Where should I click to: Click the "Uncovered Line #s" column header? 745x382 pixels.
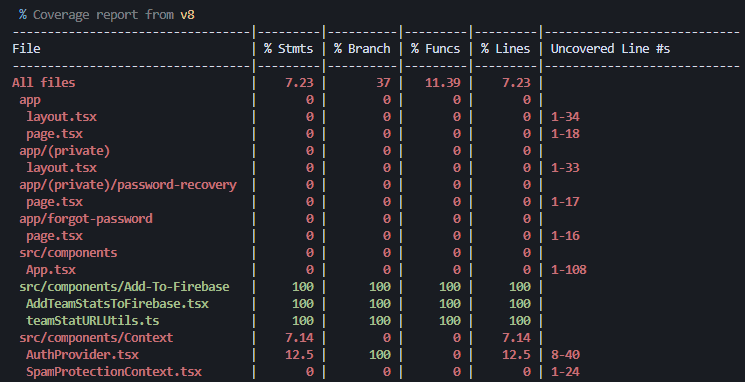click(610, 48)
